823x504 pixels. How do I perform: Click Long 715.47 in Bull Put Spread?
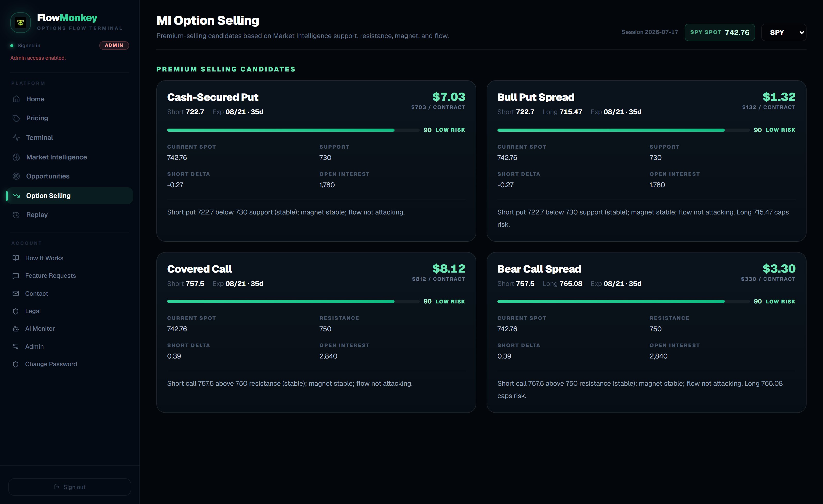point(562,112)
